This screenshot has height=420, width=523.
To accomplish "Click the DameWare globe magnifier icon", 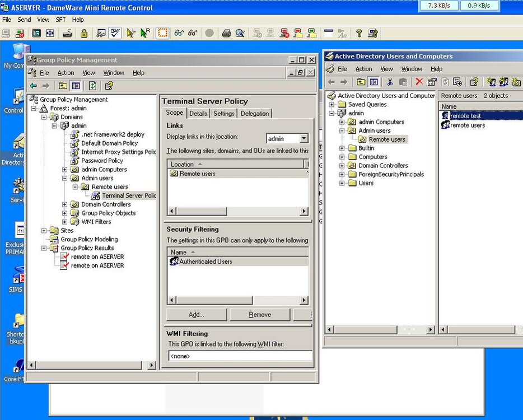I will pyautogui.click(x=240, y=34).
